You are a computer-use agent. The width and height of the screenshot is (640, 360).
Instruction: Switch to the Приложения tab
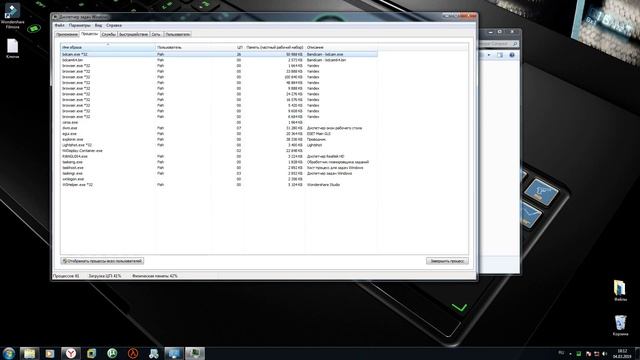click(67, 34)
